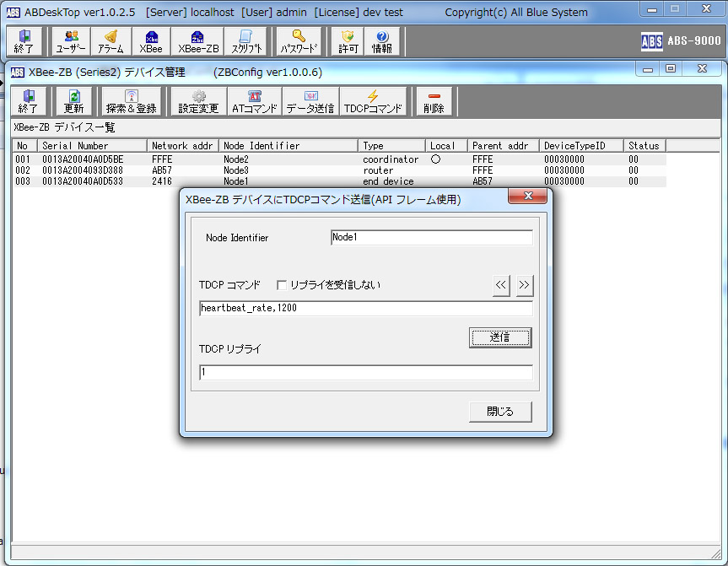Click row number 001
This screenshot has width=728, height=566.
(x=23, y=159)
